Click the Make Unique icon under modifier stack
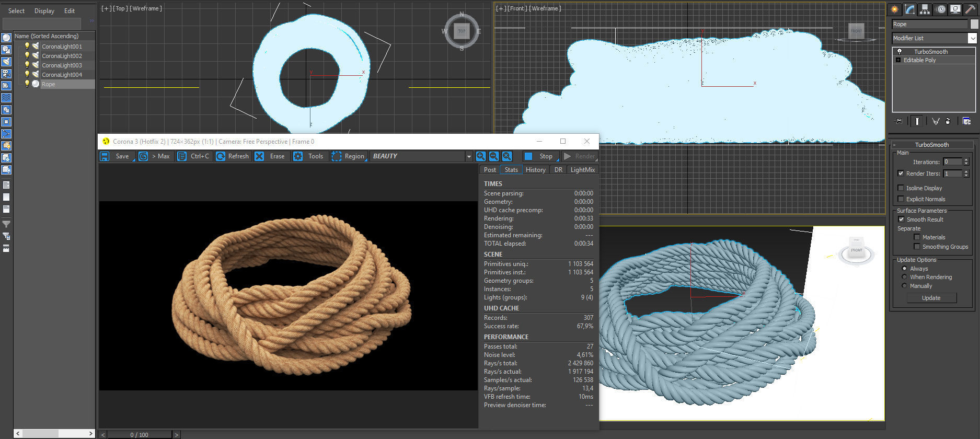 tap(936, 121)
